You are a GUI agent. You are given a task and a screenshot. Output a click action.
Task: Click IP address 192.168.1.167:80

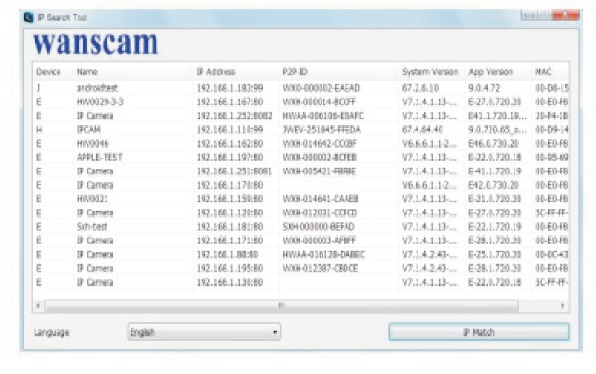(230, 102)
